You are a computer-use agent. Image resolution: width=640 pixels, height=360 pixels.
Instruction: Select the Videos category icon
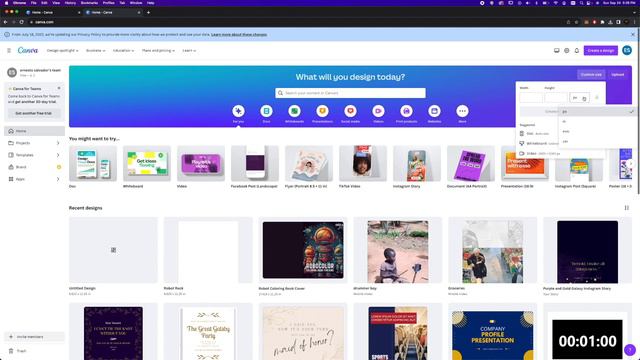378,111
